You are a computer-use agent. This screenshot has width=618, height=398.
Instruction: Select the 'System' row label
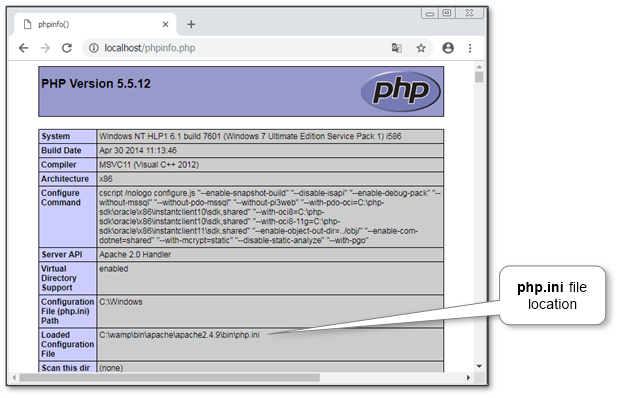[x=56, y=136]
